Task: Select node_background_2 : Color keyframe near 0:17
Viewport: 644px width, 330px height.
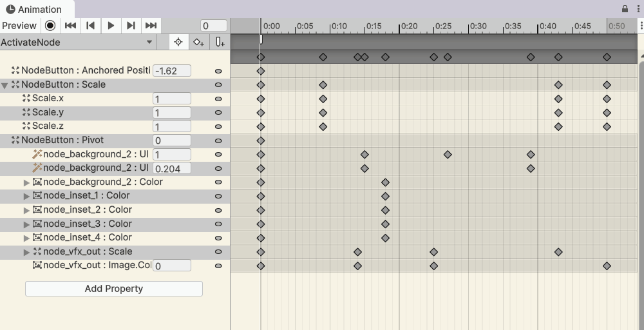Action: coord(385,182)
